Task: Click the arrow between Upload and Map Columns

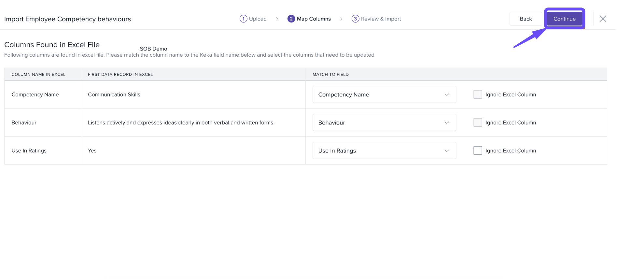Action: point(277,19)
